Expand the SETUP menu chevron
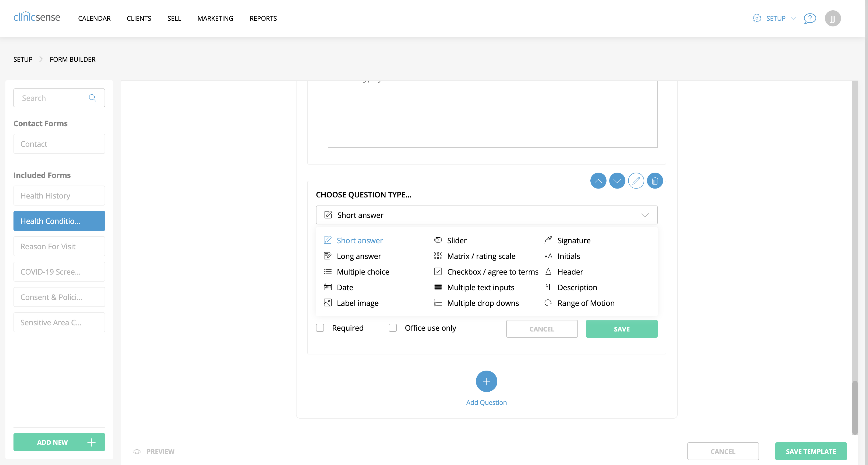The width and height of the screenshot is (868, 465). pyautogui.click(x=793, y=19)
